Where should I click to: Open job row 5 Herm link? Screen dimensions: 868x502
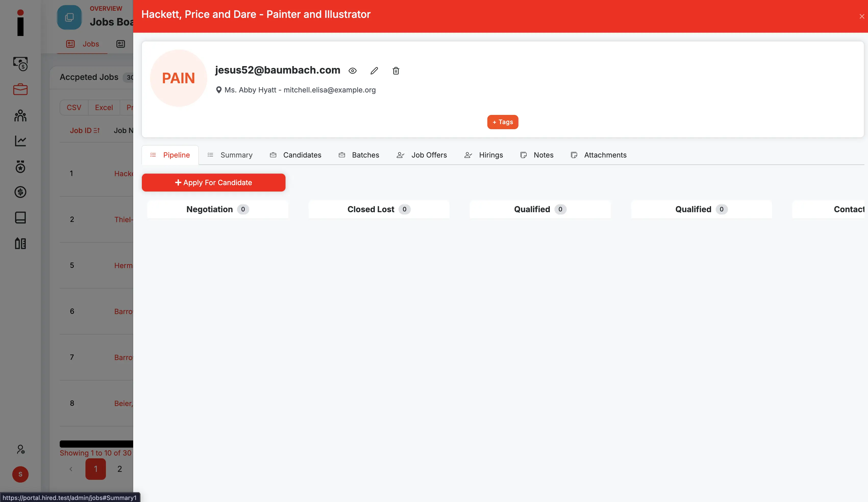[124, 266]
